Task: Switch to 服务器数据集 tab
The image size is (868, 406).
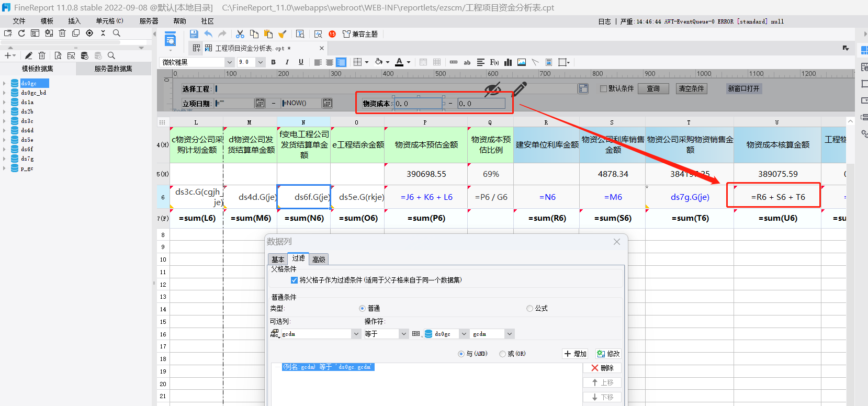Action: [114, 69]
